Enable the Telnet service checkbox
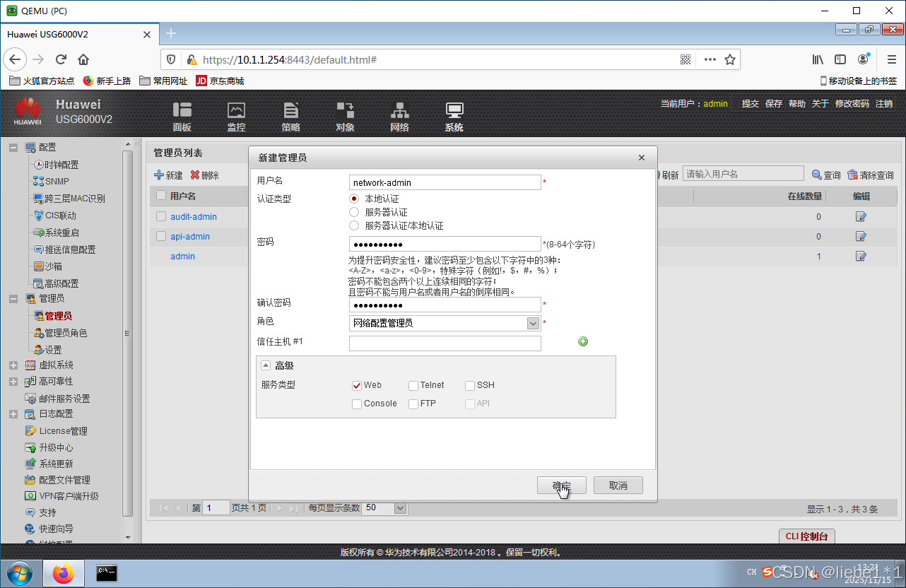 [413, 385]
